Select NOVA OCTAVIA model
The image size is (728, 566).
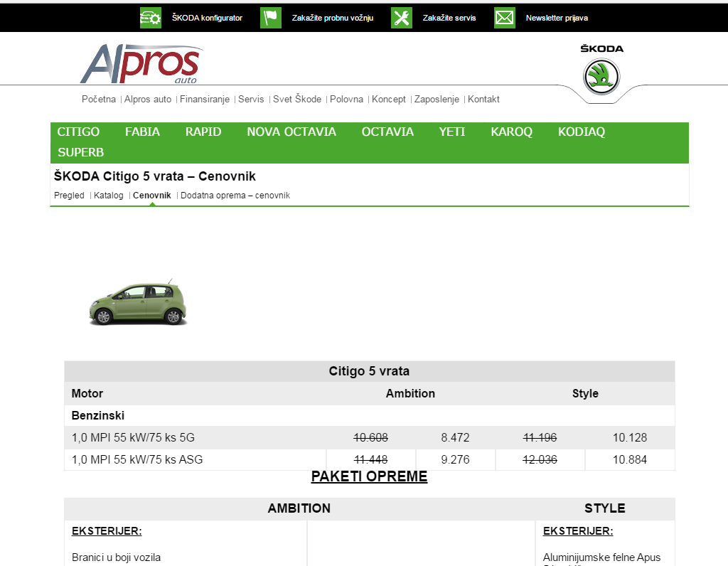pyautogui.click(x=291, y=132)
